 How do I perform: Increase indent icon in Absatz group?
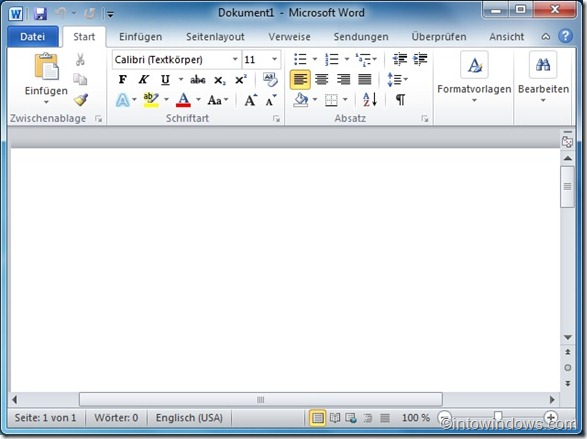(420, 59)
